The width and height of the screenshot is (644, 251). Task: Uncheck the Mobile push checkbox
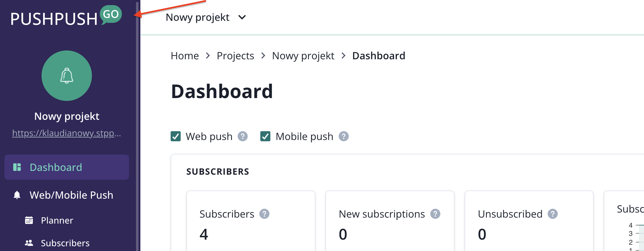265,136
